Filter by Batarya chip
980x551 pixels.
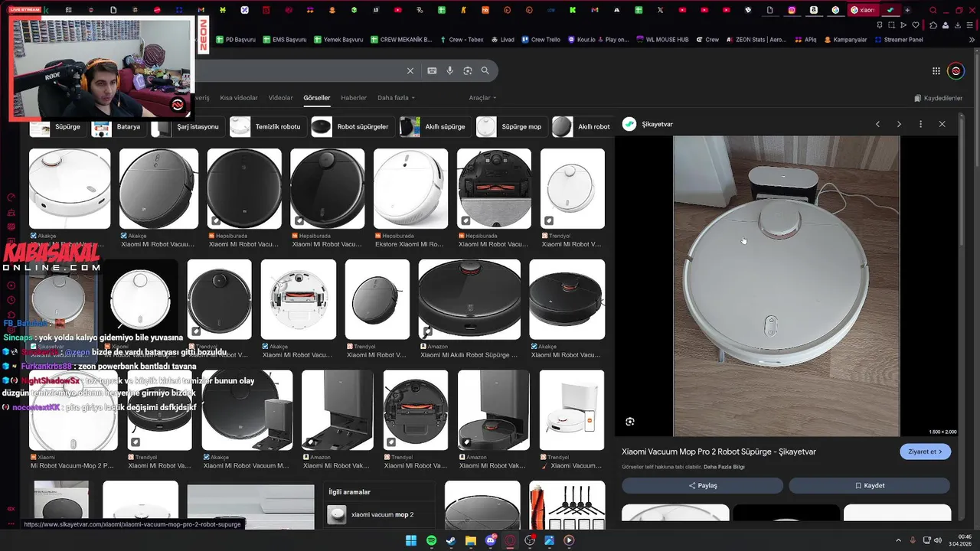[x=120, y=127]
